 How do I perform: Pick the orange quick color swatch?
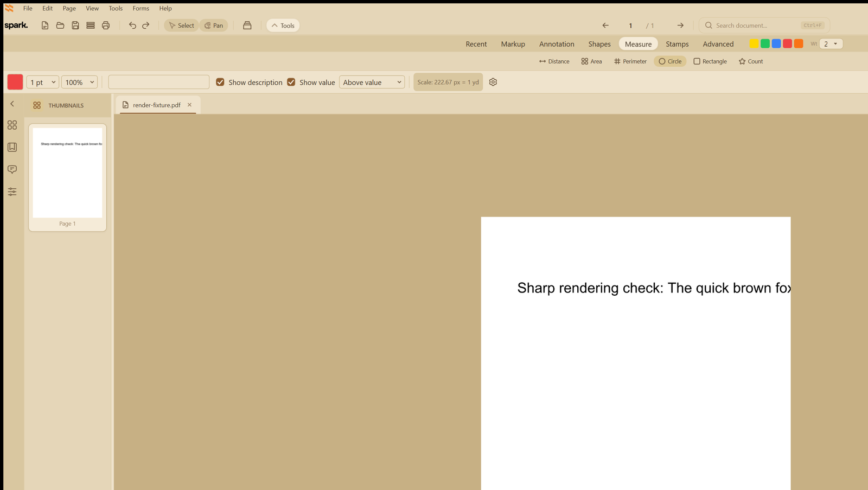[x=799, y=43]
